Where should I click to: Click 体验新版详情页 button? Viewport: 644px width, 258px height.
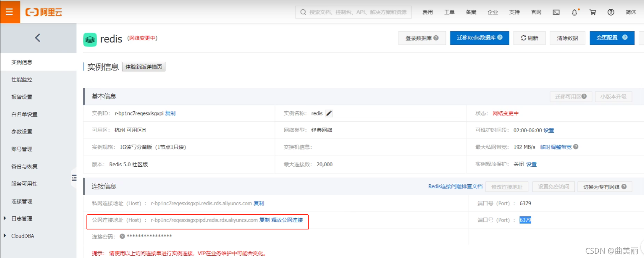click(144, 67)
